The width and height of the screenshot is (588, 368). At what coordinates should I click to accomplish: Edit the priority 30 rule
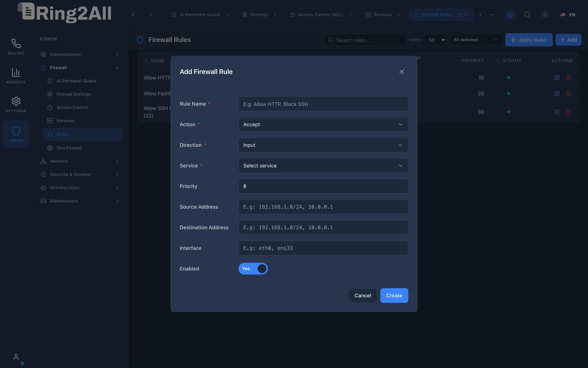[557, 112]
